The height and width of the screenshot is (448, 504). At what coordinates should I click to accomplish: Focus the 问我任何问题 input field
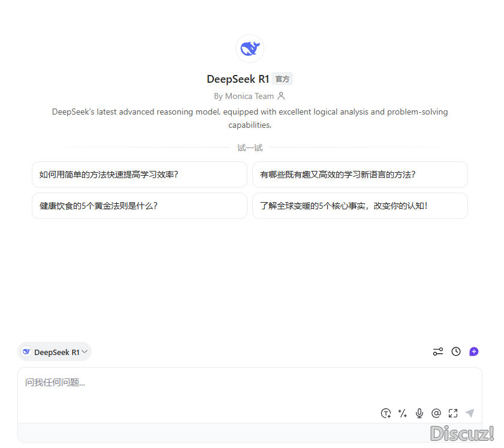pos(250,395)
